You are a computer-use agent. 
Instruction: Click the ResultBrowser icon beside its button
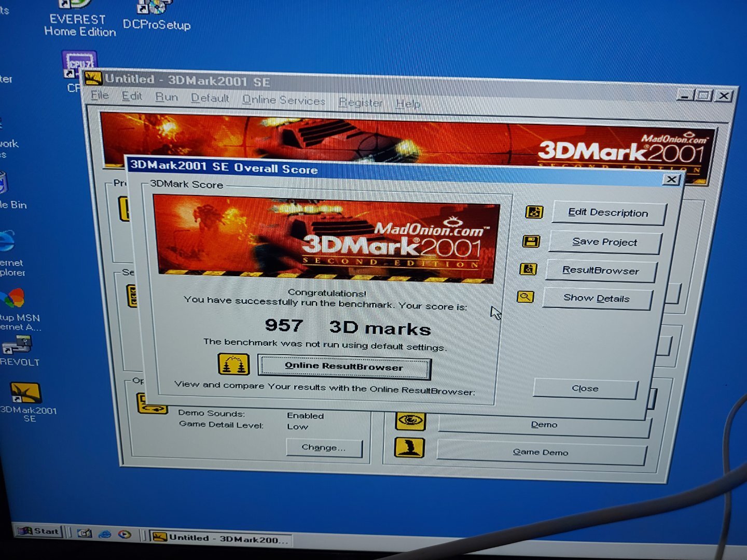click(x=528, y=269)
